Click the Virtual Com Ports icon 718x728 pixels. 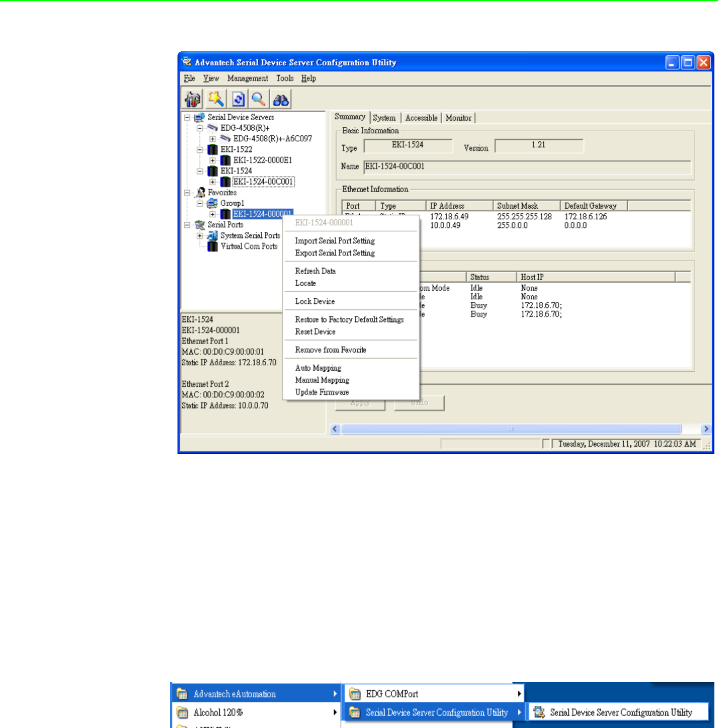click(x=212, y=246)
